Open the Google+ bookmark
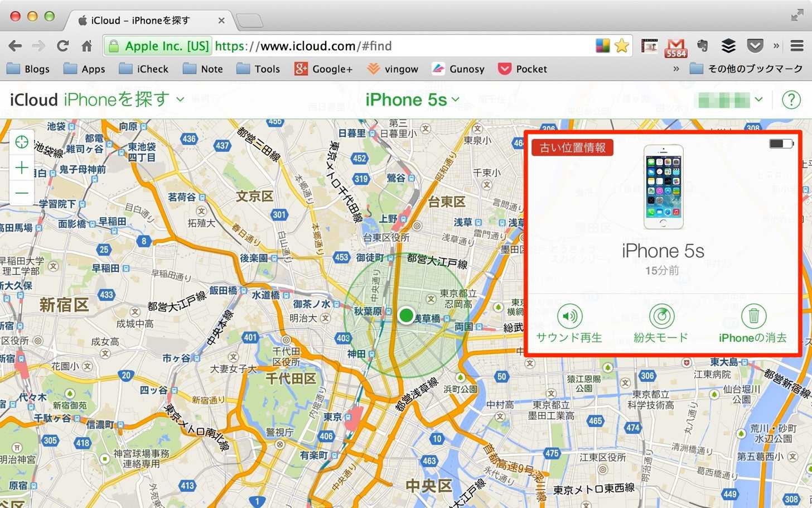The width and height of the screenshot is (812, 508). click(x=323, y=69)
